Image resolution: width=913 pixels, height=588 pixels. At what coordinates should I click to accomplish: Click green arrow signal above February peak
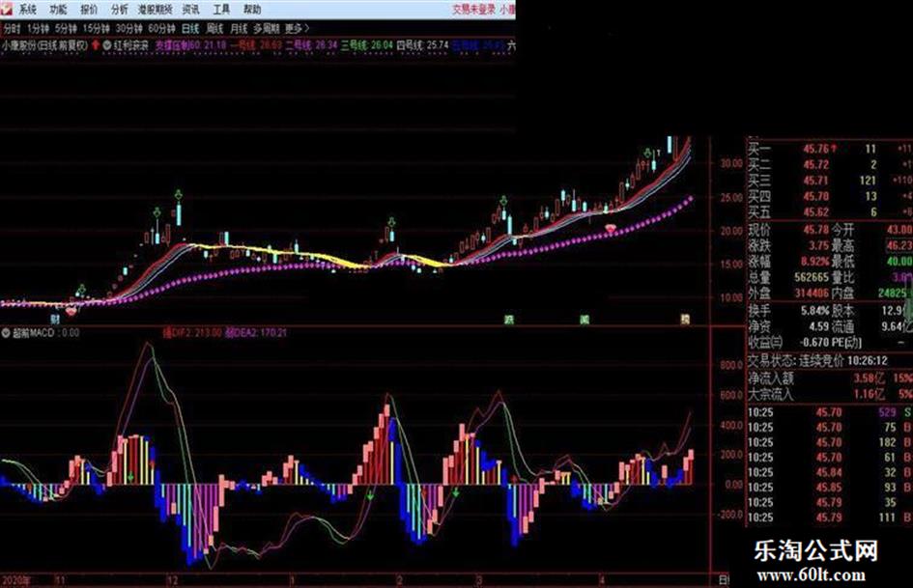(392, 222)
